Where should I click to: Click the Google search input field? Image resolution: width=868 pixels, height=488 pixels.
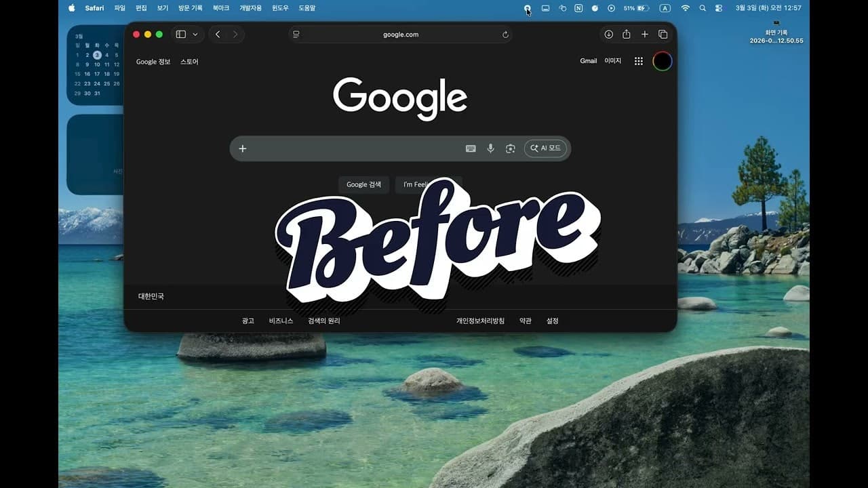[353, 148]
